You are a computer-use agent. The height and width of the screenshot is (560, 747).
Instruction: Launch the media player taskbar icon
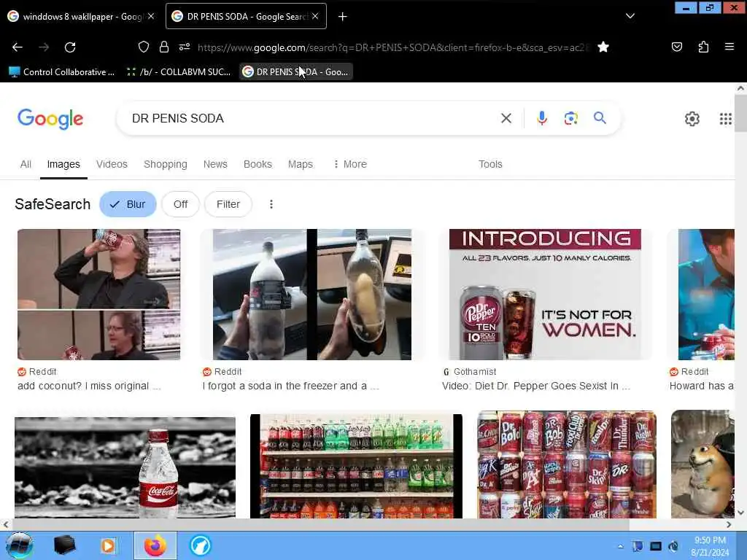(x=109, y=545)
